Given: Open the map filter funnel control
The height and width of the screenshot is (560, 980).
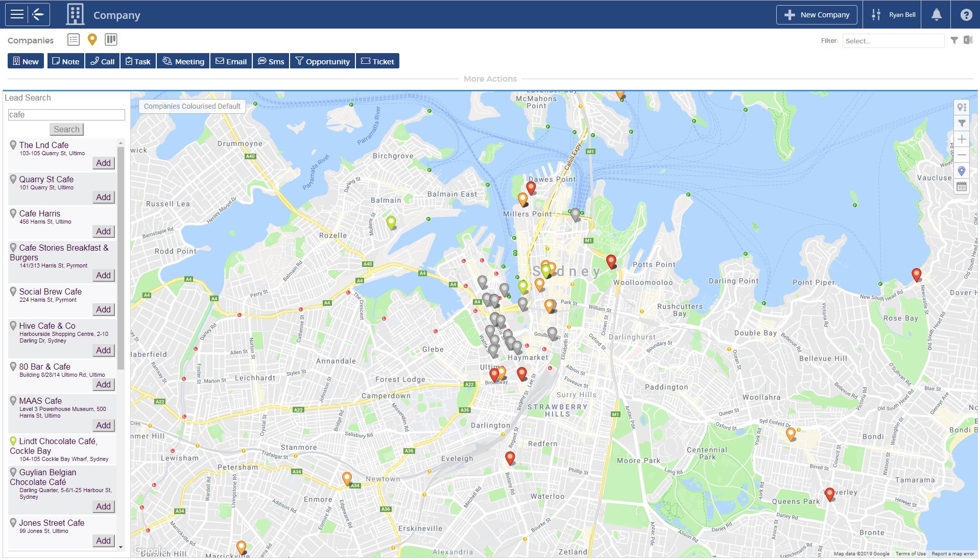Looking at the screenshot, I should click(962, 123).
